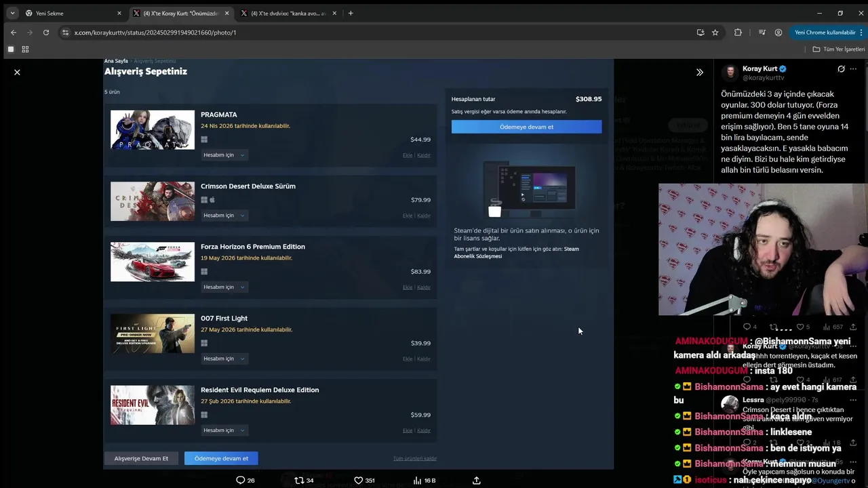Click Kaldır for Forza Horizon 6 Premium
The width and height of the screenshot is (868, 488).
pos(424,287)
